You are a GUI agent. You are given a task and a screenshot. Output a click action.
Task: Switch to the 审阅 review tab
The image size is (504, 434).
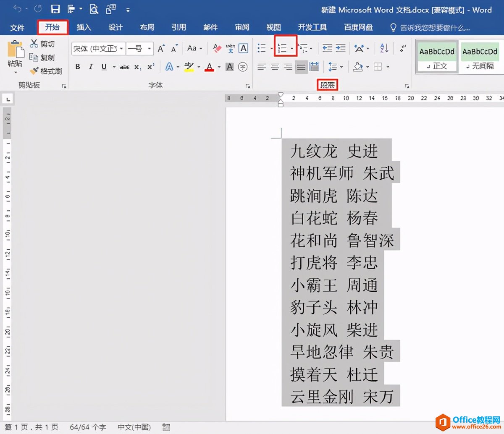pyautogui.click(x=242, y=27)
